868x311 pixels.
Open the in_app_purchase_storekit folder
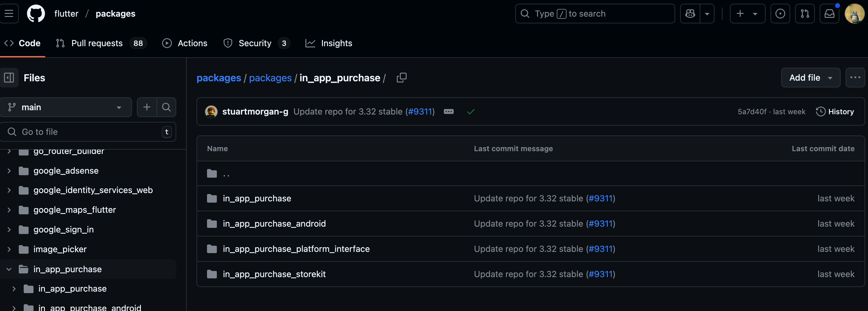point(274,274)
